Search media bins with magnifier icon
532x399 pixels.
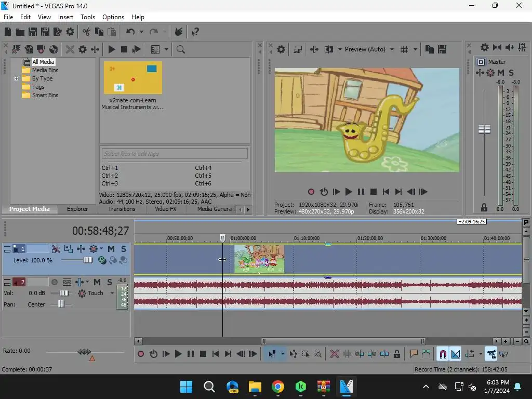tap(180, 49)
